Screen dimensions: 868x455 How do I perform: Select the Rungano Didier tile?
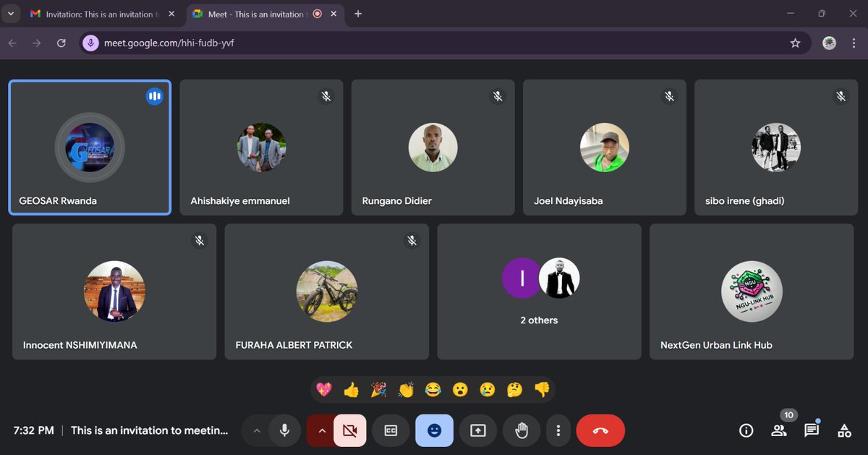433,148
